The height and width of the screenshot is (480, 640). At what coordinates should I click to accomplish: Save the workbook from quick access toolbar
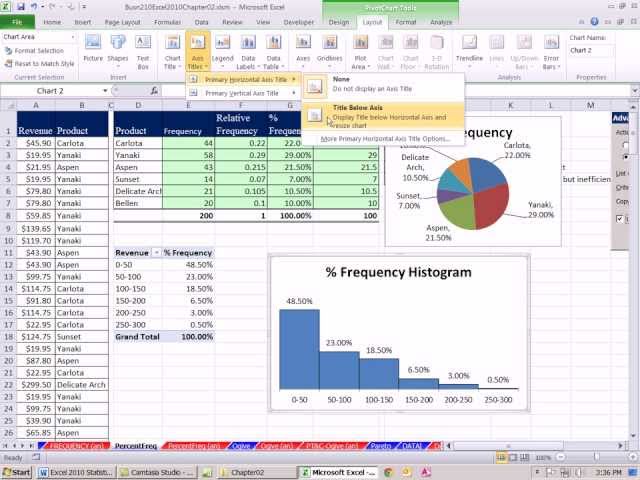tap(20, 7)
